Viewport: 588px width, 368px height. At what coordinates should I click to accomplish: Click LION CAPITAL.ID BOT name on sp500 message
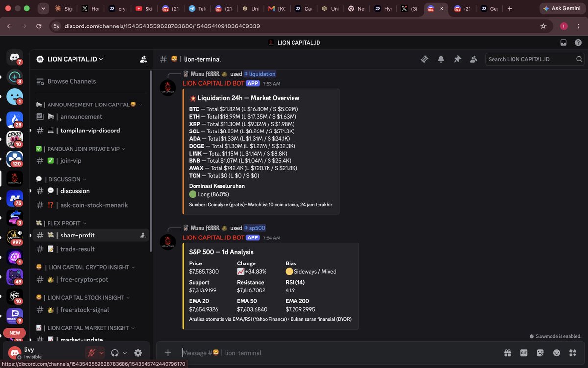coord(213,237)
